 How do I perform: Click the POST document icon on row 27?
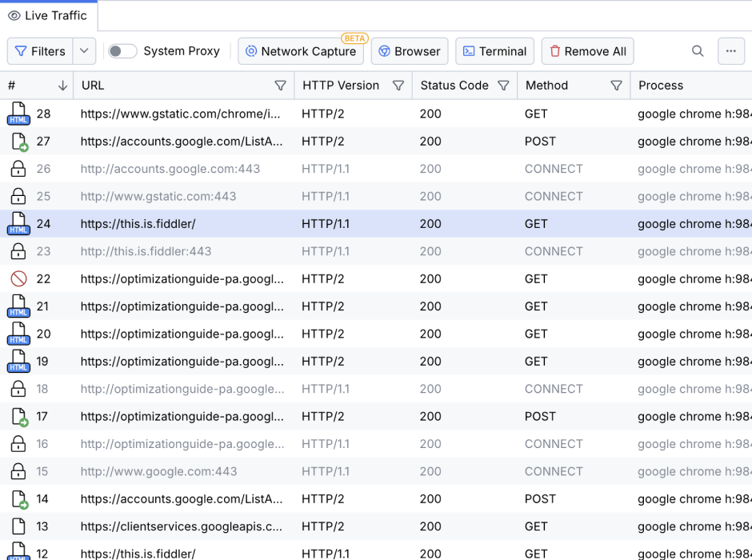[x=18, y=142]
